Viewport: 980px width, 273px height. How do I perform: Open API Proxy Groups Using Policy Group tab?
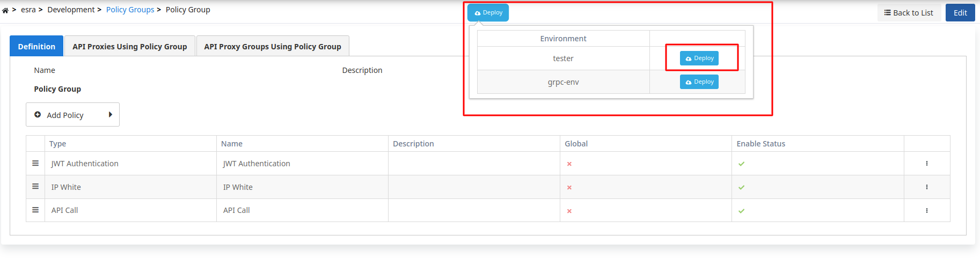(x=273, y=47)
